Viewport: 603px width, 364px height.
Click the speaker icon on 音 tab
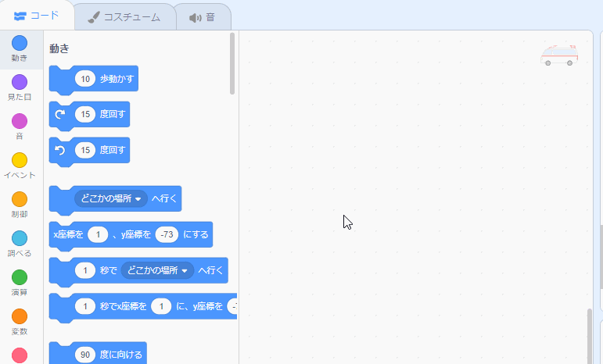pos(196,18)
